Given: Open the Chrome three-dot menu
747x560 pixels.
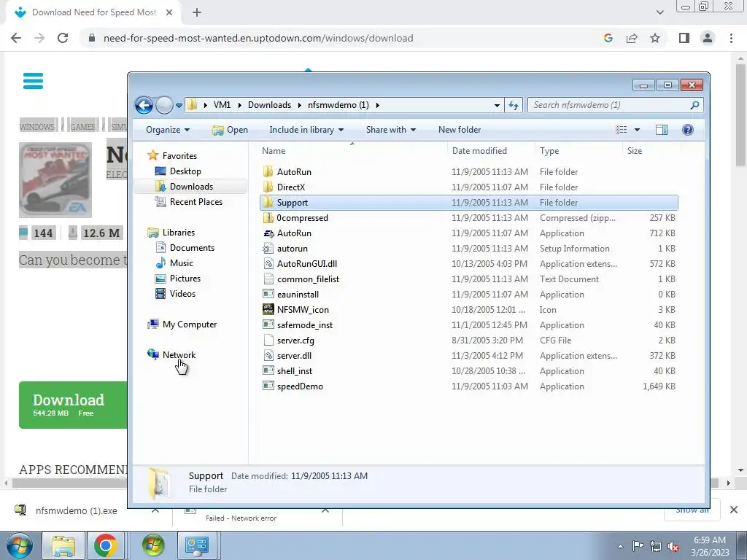Looking at the screenshot, I should coord(731,38).
